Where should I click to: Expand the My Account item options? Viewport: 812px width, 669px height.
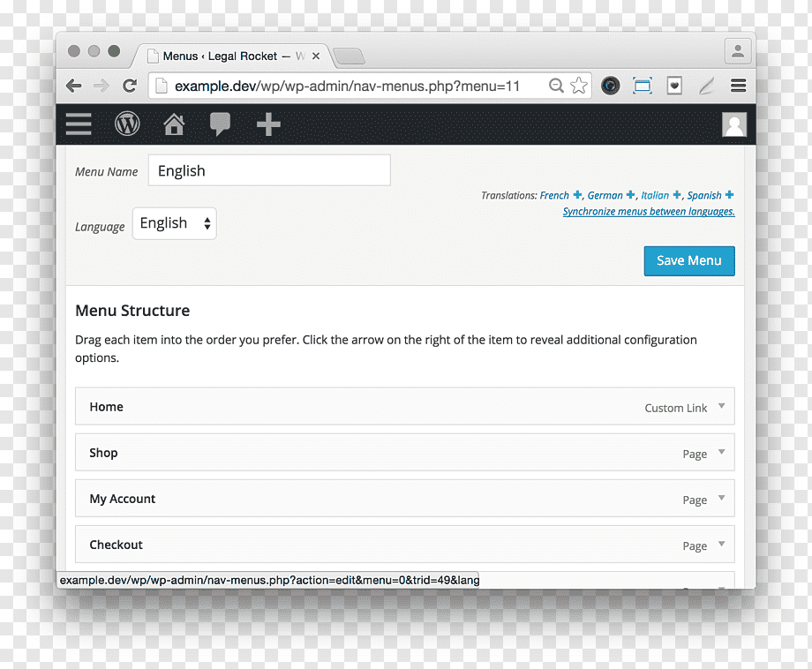tap(721, 498)
